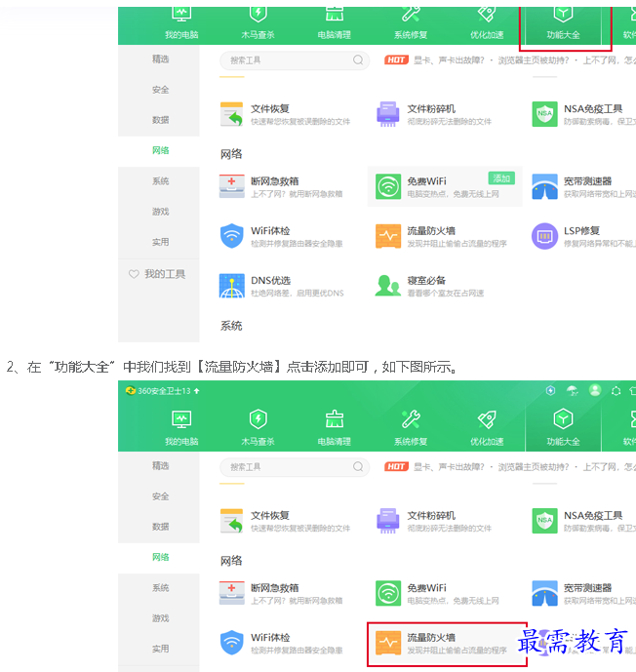This screenshot has width=636, height=672.
Task: Add 流量防火墙 icon in lower window
Action: click(388, 643)
